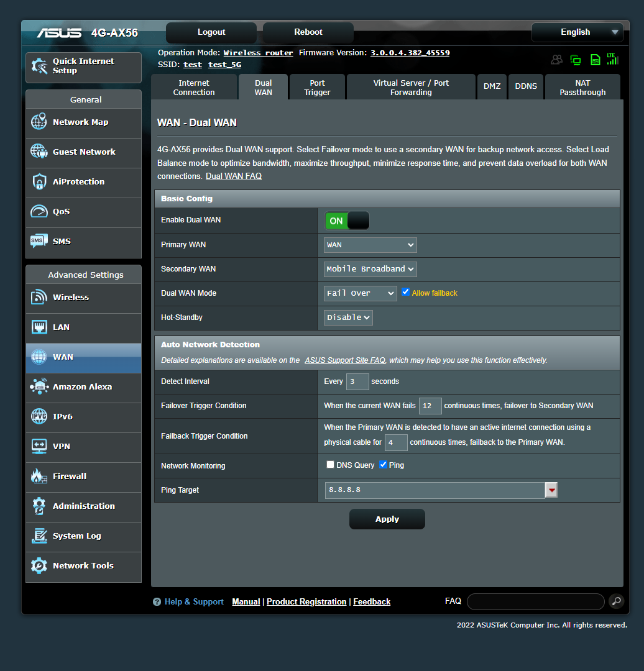
Task: Uncheck the Ping monitoring checkbox
Action: pyautogui.click(x=384, y=464)
